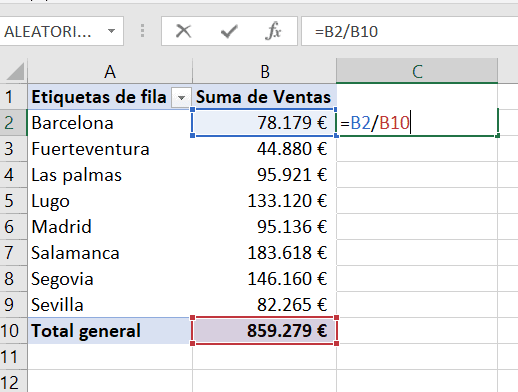The height and width of the screenshot is (392, 518).
Task: Select row 8 header
Action: (13, 279)
